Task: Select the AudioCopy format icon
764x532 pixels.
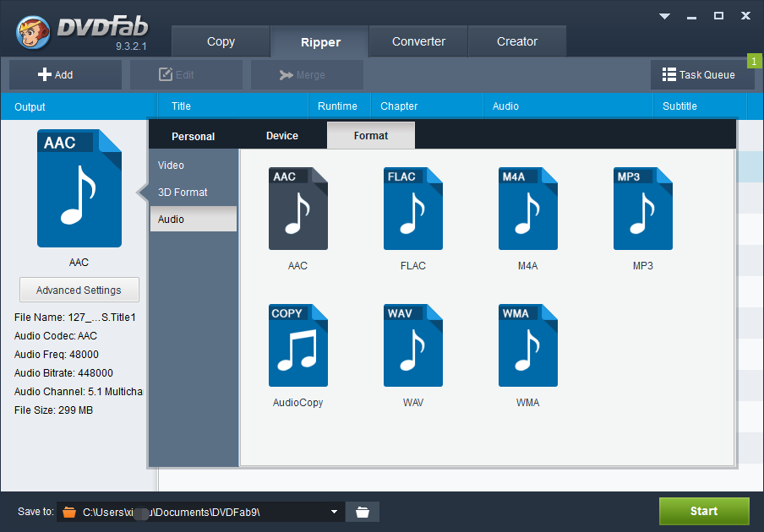Action: (297, 345)
